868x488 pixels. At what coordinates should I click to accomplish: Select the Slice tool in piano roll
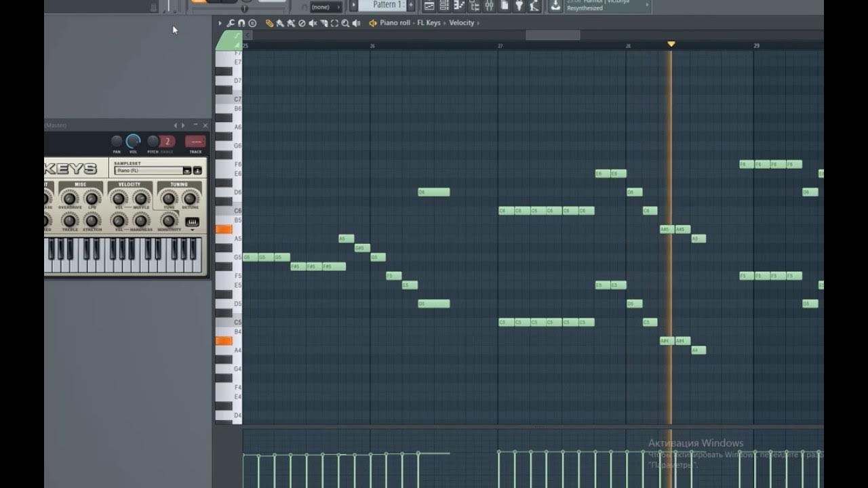(x=323, y=23)
